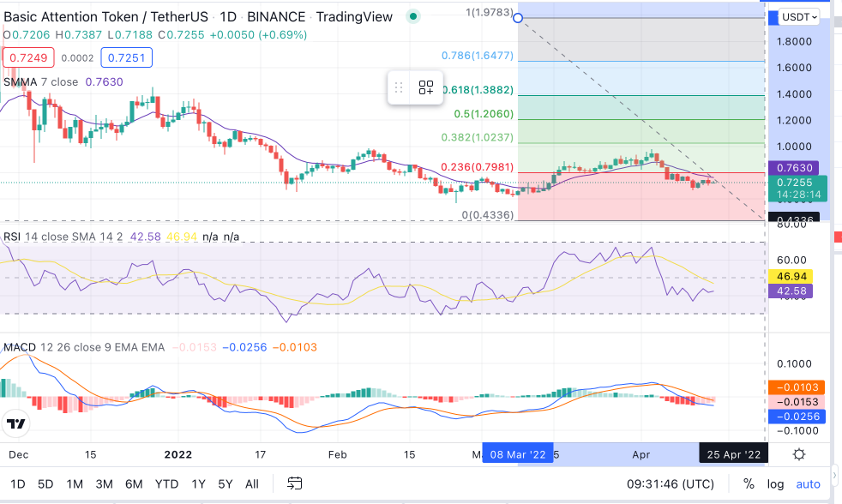Click the 0(0.4336) Fibonacci level label
This screenshot has height=504, width=842.
(x=488, y=214)
